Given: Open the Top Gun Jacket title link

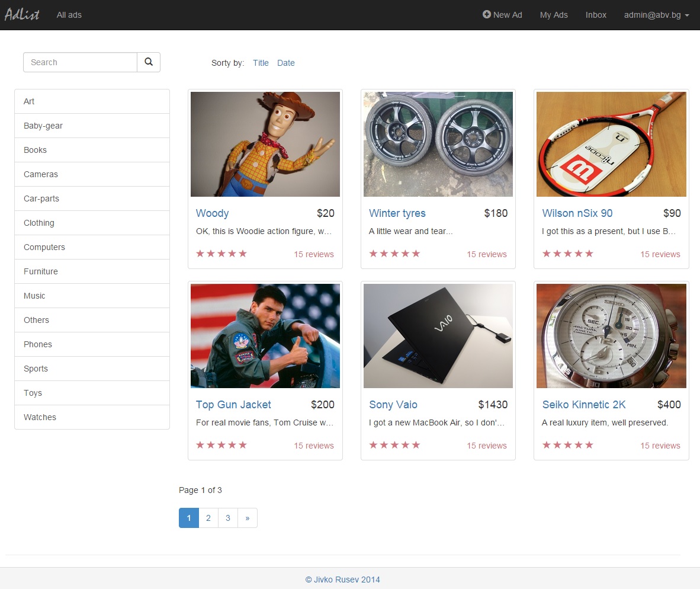Looking at the screenshot, I should (233, 405).
